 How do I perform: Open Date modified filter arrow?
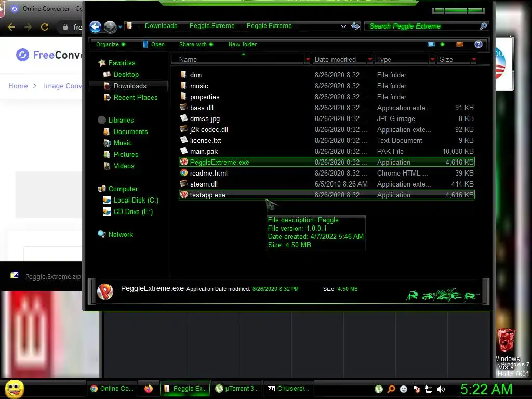coord(370,59)
